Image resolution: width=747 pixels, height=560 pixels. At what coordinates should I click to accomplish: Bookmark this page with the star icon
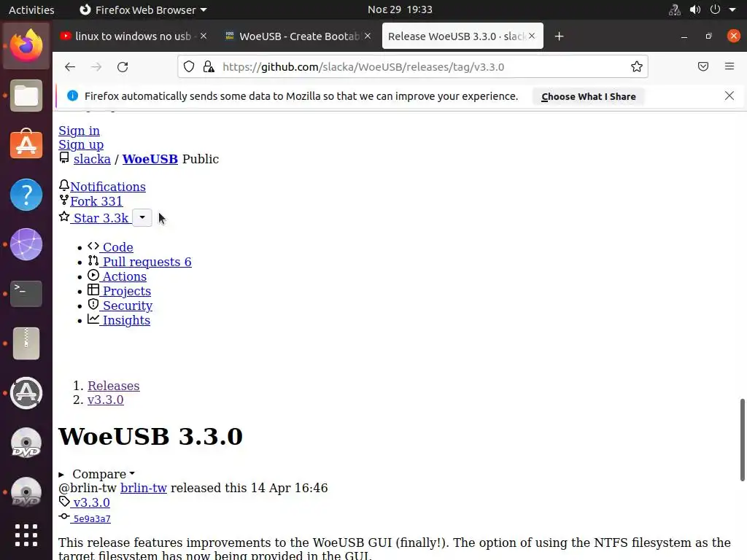[x=636, y=66]
